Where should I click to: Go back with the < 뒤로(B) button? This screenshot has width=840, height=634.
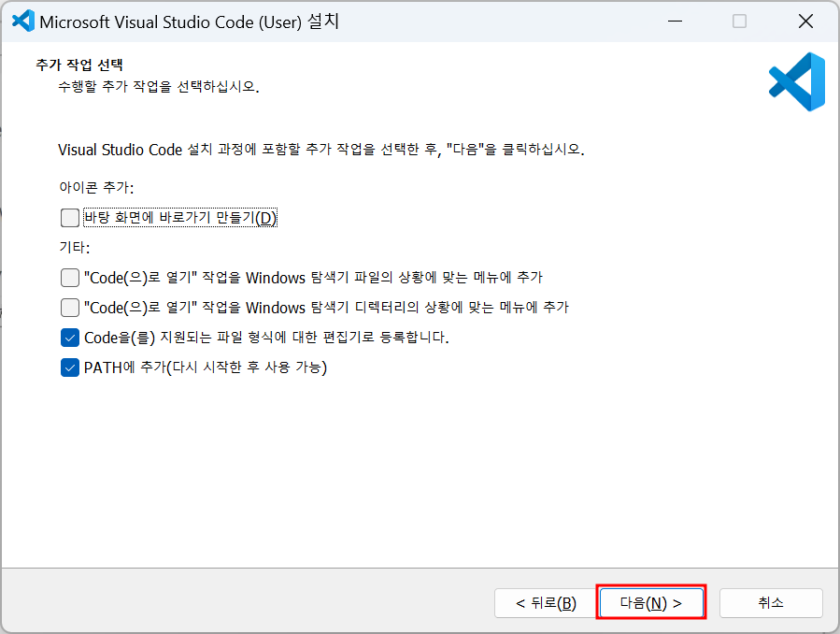point(546,603)
